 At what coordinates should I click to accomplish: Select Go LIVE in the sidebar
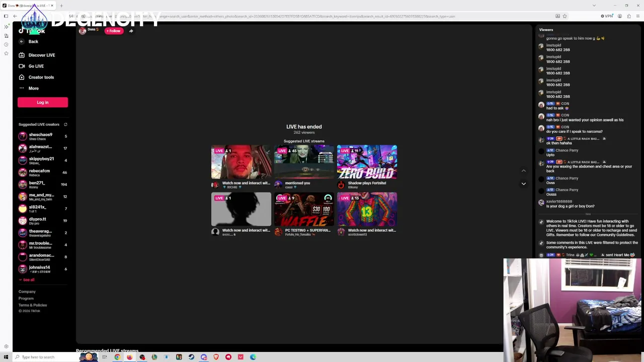pyautogui.click(x=31, y=66)
